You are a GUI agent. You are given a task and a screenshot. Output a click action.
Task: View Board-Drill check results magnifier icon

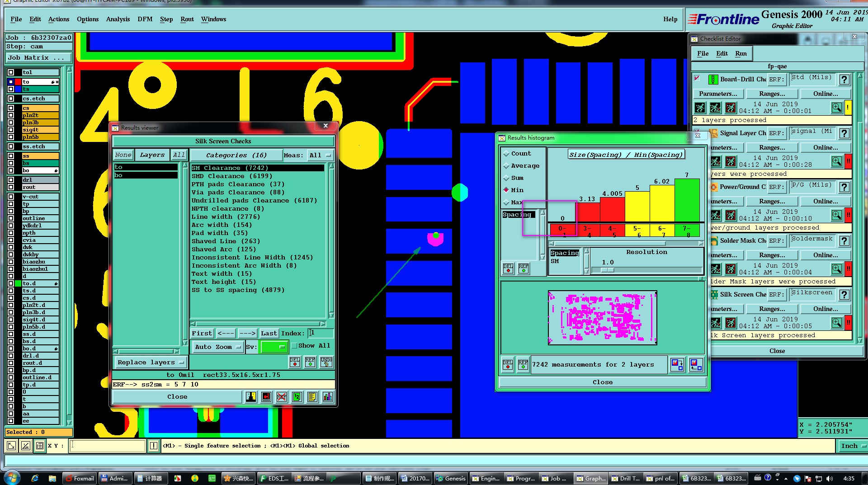tap(837, 108)
